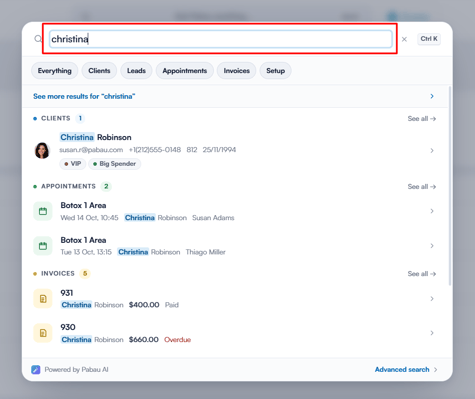Click the Paid status text
475x399 pixels.
click(172, 305)
